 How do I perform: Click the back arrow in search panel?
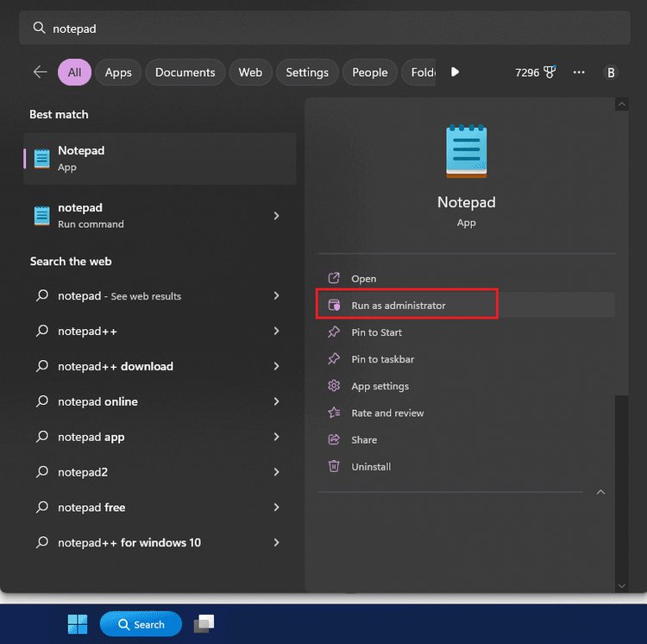click(40, 73)
